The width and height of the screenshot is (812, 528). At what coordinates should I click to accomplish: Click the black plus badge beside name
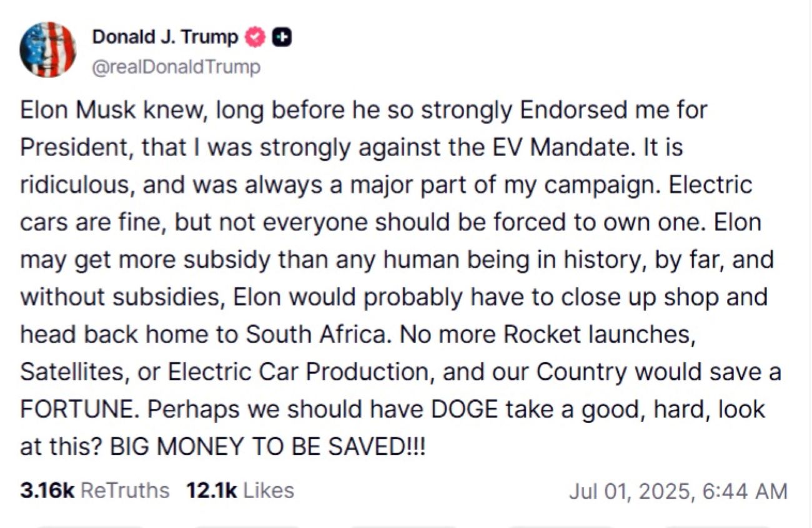282,38
